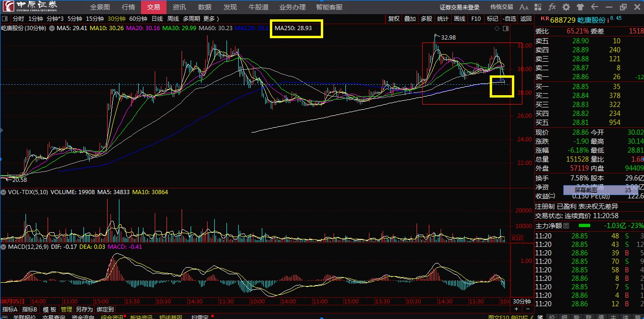Click 另存为 in the indicator bar
The height and width of the screenshot is (319, 644).
click(84, 310)
